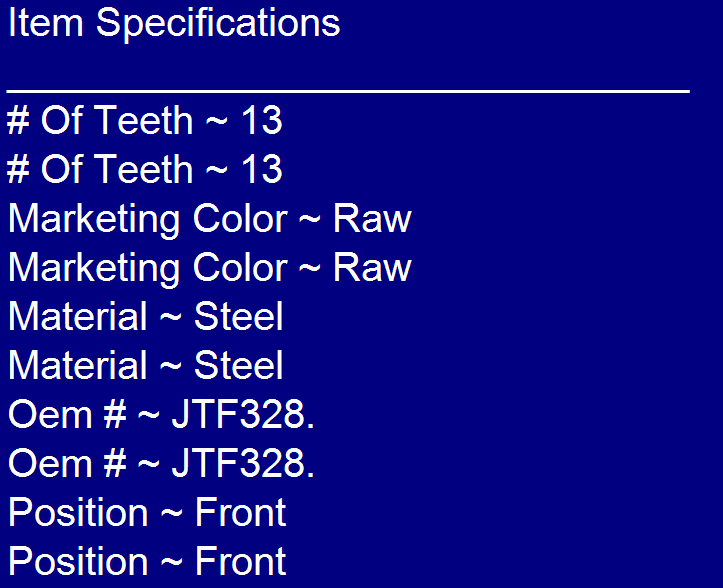Click the first "Marketing Color ~ Raw" line
The image size is (723, 588).
pyautogui.click(x=209, y=219)
